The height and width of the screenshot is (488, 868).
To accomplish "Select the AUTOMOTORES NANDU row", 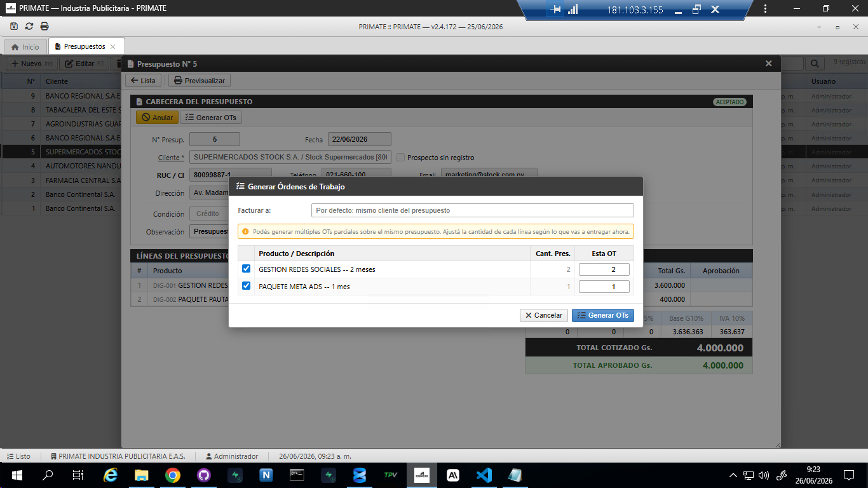I will coord(61,166).
